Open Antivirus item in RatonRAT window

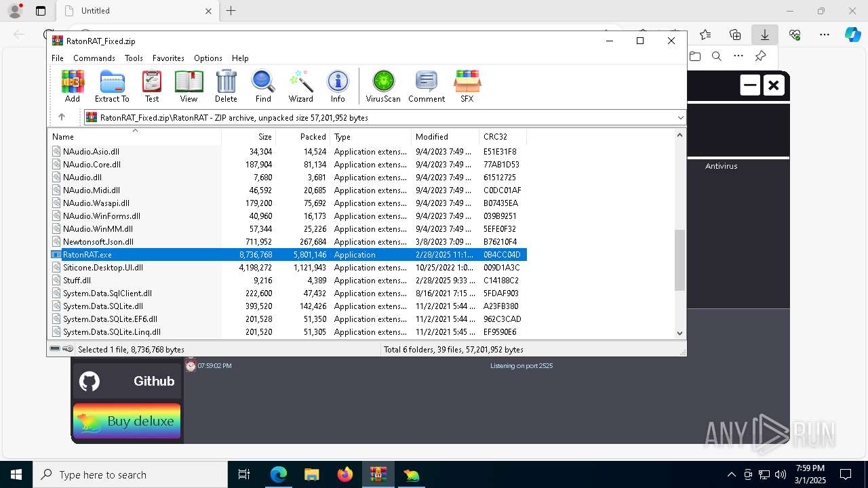721,166
